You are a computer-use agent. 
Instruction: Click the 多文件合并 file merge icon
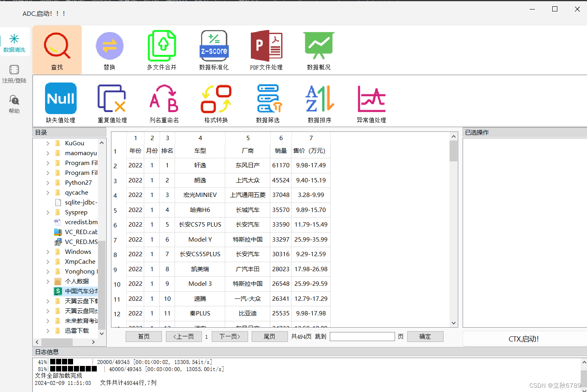(x=162, y=49)
